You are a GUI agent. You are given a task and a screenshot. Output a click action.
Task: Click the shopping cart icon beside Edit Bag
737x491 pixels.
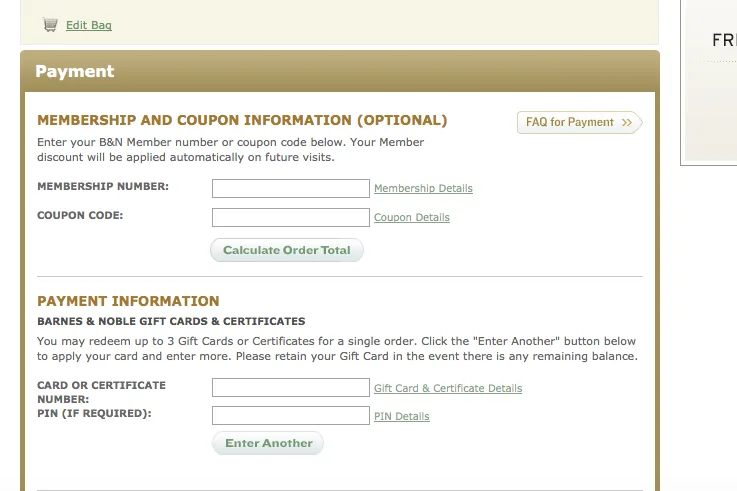click(x=50, y=25)
